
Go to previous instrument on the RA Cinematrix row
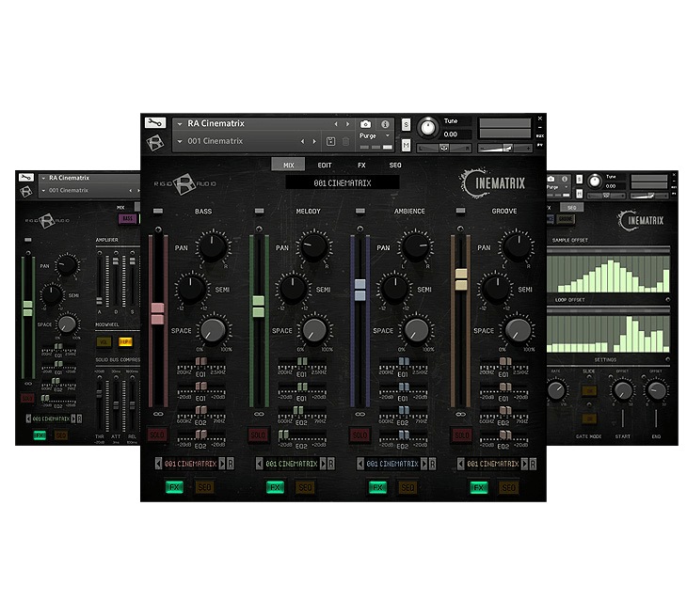coord(336,124)
